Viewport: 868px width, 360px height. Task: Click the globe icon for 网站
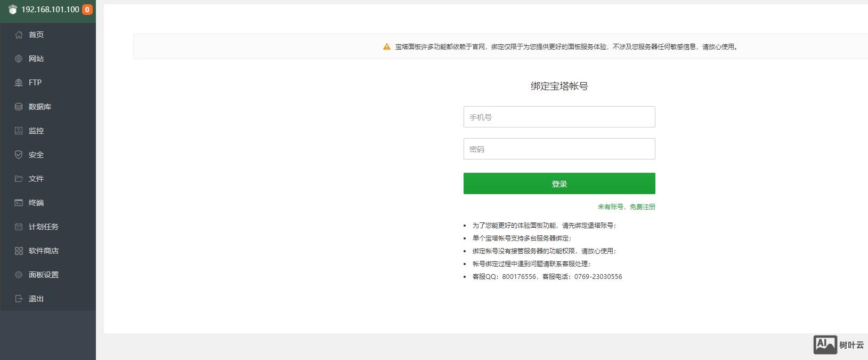(19, 59)
